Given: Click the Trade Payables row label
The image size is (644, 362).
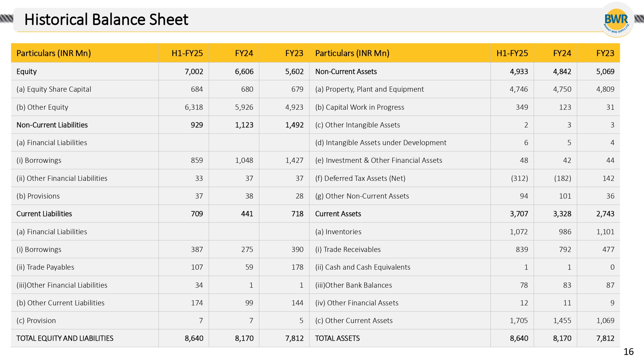Looking at the screenshot, I should tap(45, 267).
